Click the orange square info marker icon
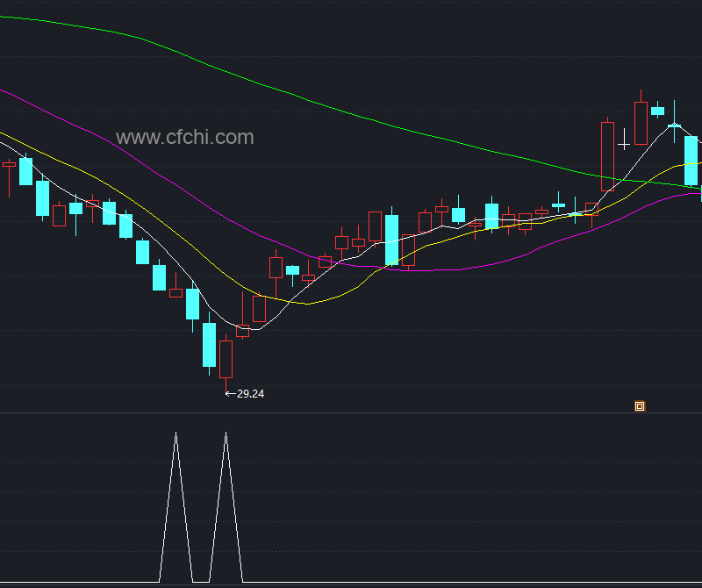 click(640, 406)
